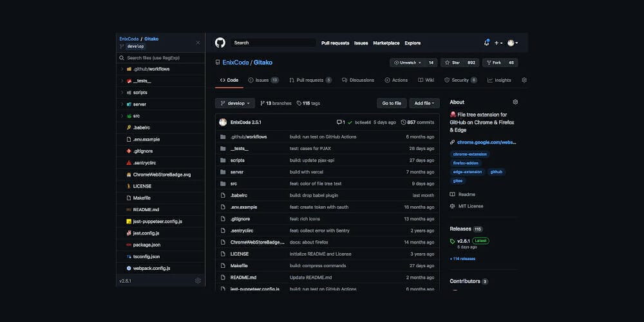Open 857 commits history
The image size is (644, 322).
(x=417, y=122)
